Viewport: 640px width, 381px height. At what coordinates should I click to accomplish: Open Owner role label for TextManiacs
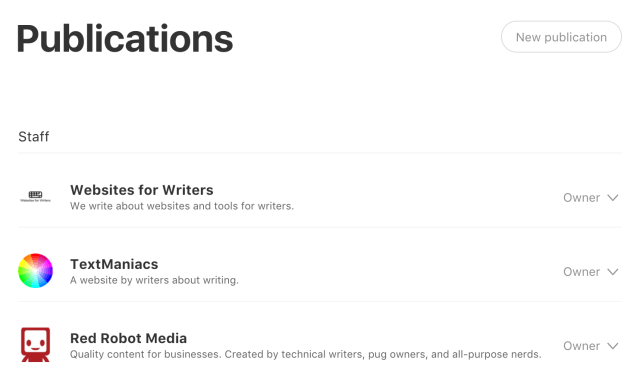(582, 272)
